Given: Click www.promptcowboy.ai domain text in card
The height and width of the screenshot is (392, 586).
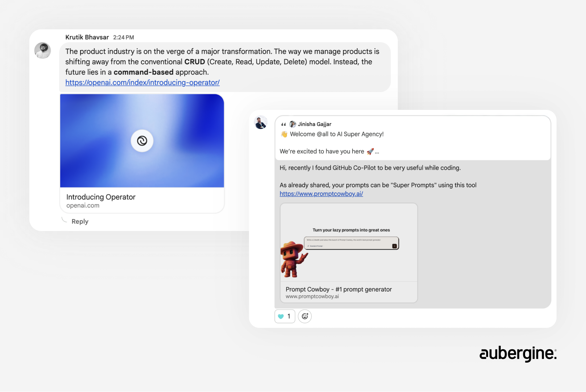Looking at the screenshot, I should 312,297.
